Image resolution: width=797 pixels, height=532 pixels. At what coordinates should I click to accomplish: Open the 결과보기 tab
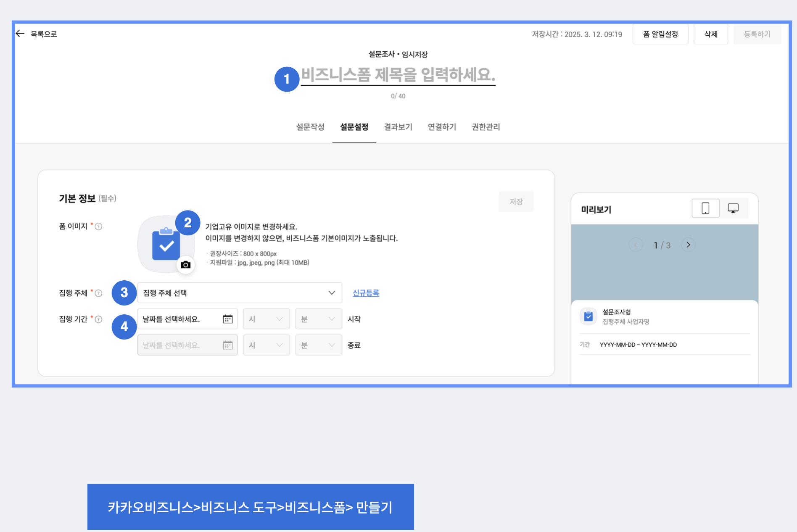pyautogui.click(x=398, y=127)
